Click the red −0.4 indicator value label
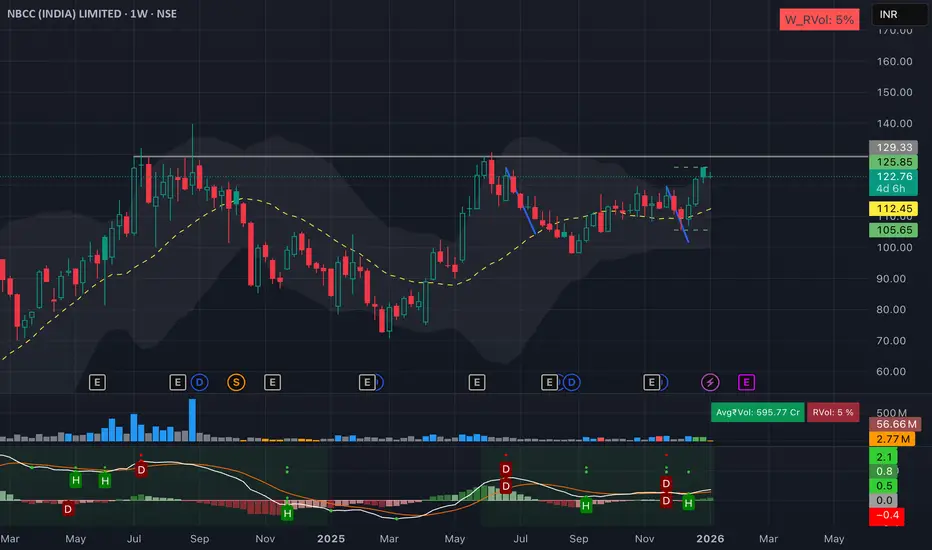 (x=887, y=515)
